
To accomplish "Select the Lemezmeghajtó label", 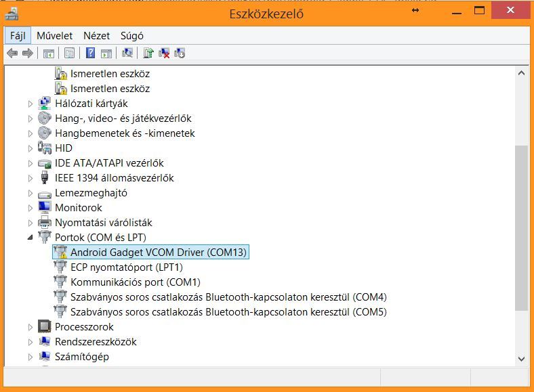I will click(91, 192).
